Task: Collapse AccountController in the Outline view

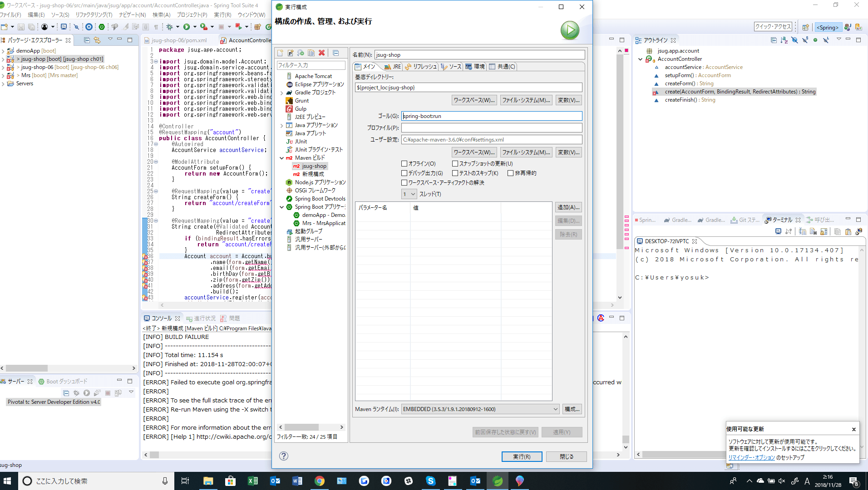Action: (641, 59)
